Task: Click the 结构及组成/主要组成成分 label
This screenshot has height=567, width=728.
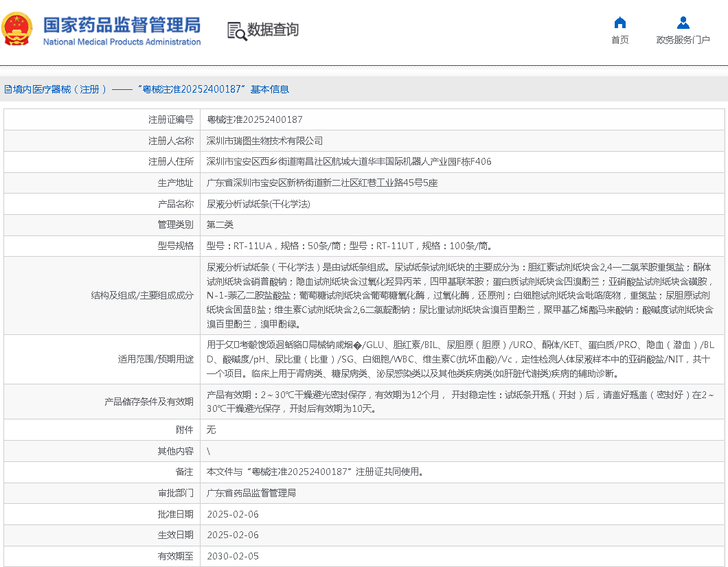Action: coord(142,296)
